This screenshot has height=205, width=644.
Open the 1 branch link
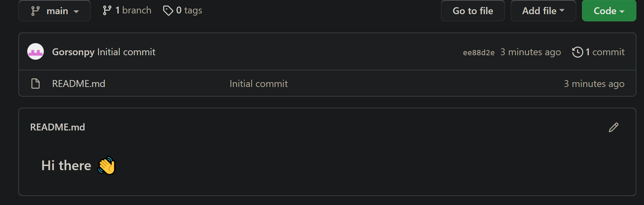[x=127, y=10]
